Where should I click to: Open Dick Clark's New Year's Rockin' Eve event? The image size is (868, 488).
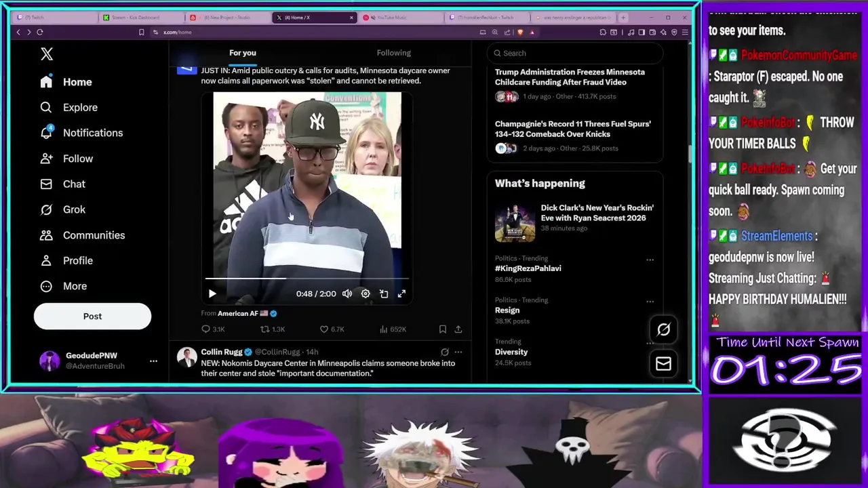click(x=574, y=223)
